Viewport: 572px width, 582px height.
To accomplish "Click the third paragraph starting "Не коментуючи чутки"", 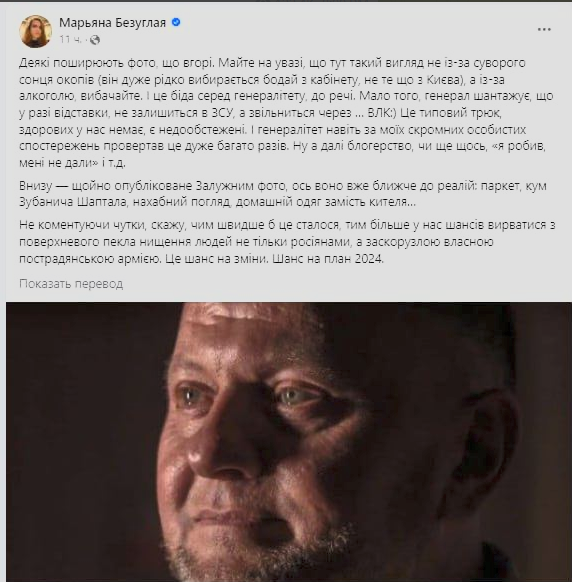I will (x=287, y=242).
